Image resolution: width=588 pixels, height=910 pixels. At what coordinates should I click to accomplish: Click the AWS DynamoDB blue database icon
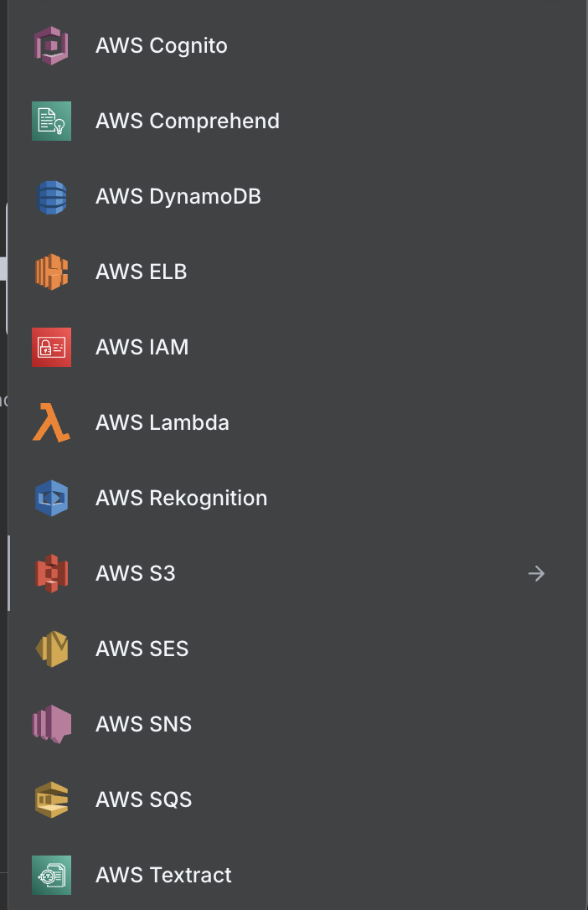click(52, 197)
